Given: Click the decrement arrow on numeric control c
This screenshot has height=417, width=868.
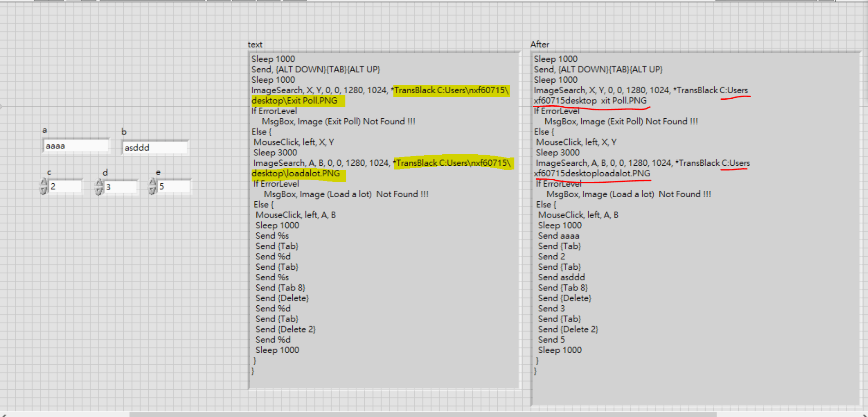Looking at the screenshot, I should point(43,189).
